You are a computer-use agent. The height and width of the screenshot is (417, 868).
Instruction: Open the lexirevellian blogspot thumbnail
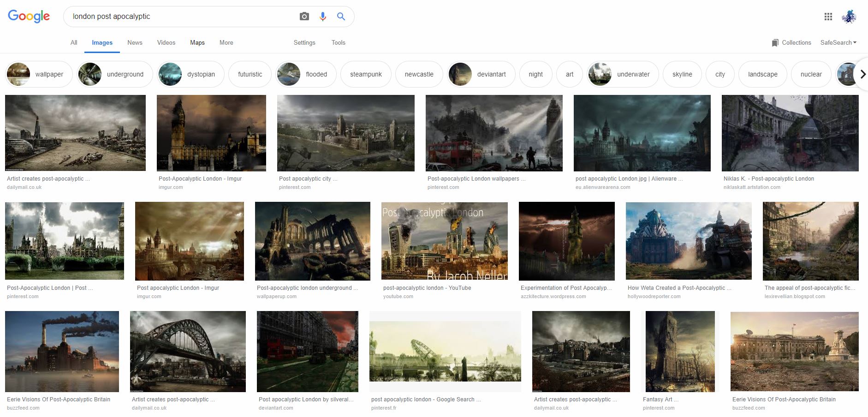click(x=811, y=241)
